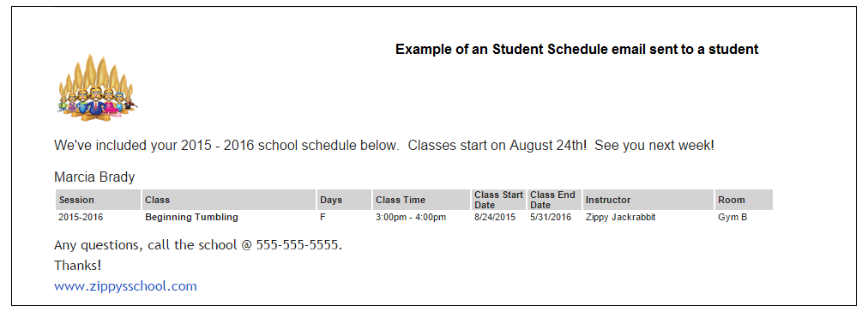The image size is (868, 312).
Task: Click the Class Time column header
Action: pos(421,200)
